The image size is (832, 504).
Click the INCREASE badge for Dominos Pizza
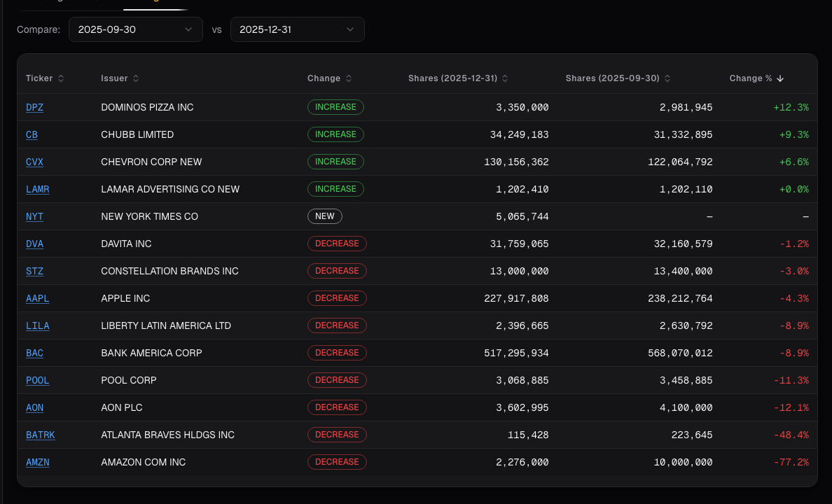click(335, 107)
